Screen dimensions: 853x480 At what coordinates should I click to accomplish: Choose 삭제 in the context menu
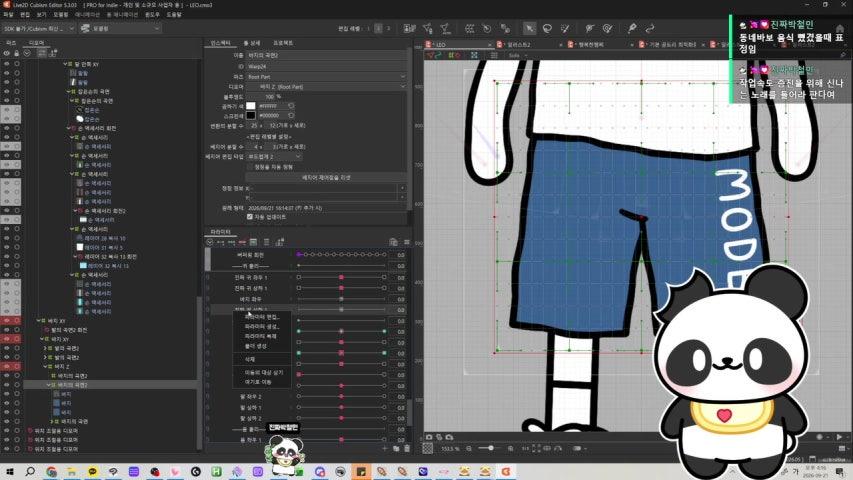pyautogui.click(x=250, y=359)
